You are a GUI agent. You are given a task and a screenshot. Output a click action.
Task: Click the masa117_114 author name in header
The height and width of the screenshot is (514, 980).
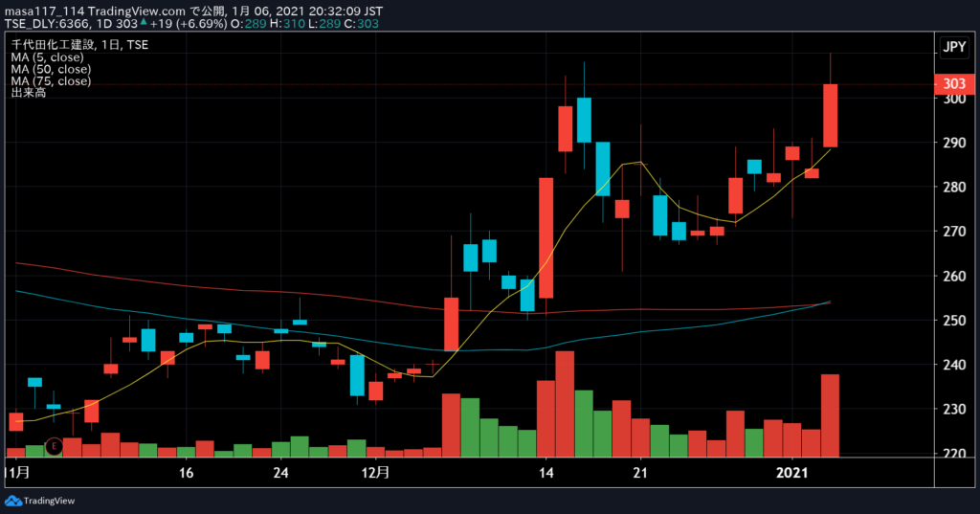coord(44,11)
